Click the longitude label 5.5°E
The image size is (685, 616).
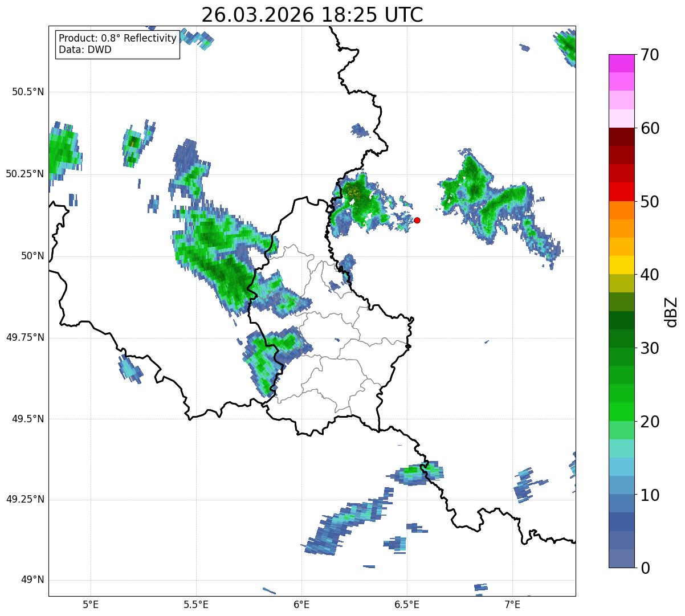coord(196,604)
